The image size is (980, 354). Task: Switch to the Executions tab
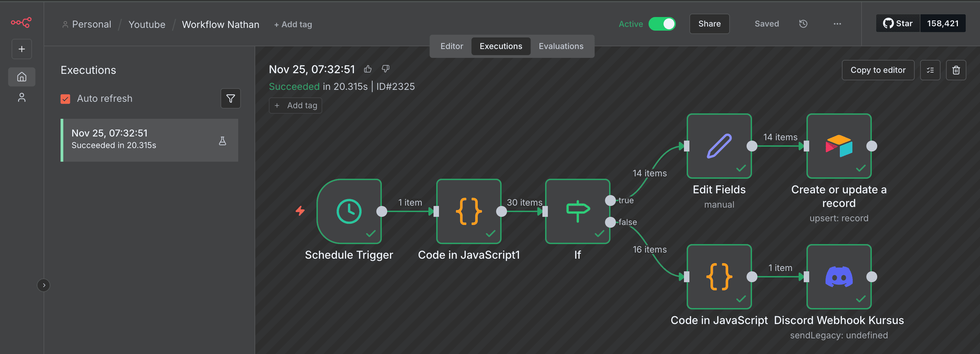pyautogui.click(x=501, y=46)
